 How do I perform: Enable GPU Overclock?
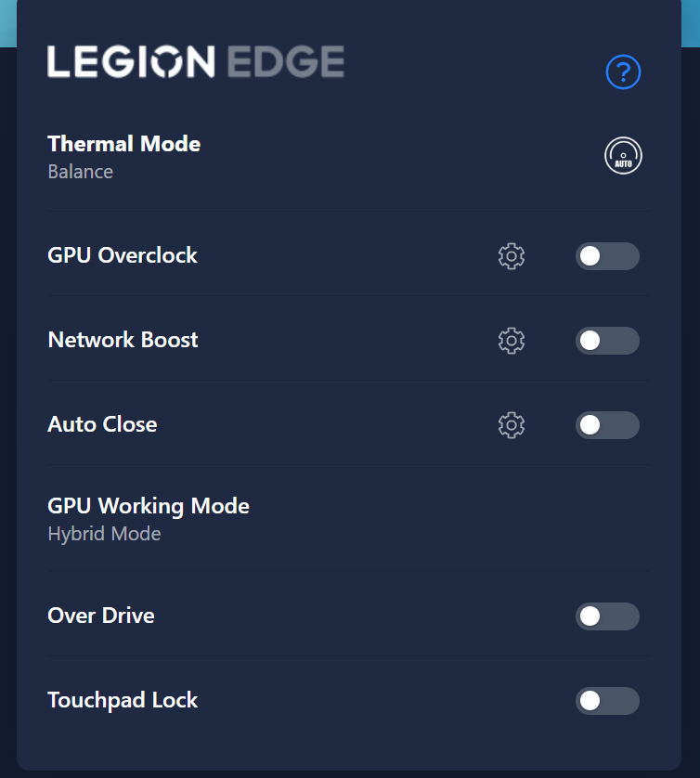[x=608, y=256]
